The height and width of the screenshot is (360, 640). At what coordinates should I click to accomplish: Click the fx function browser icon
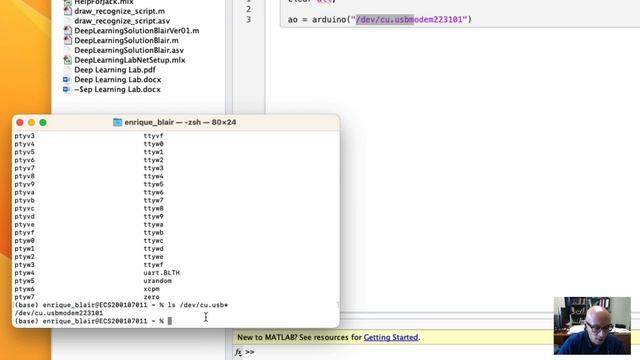[x=238, y=352]
